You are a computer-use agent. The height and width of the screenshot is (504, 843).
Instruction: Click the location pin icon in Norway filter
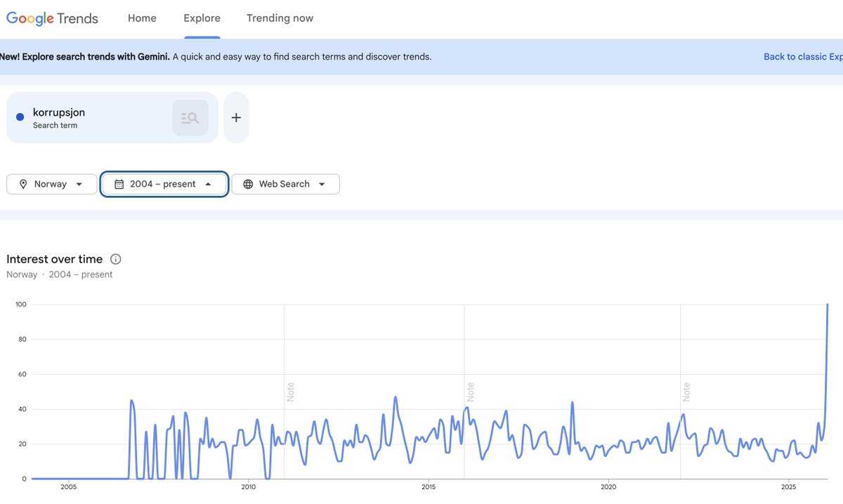pyautogui.click(x=23, y=184)
